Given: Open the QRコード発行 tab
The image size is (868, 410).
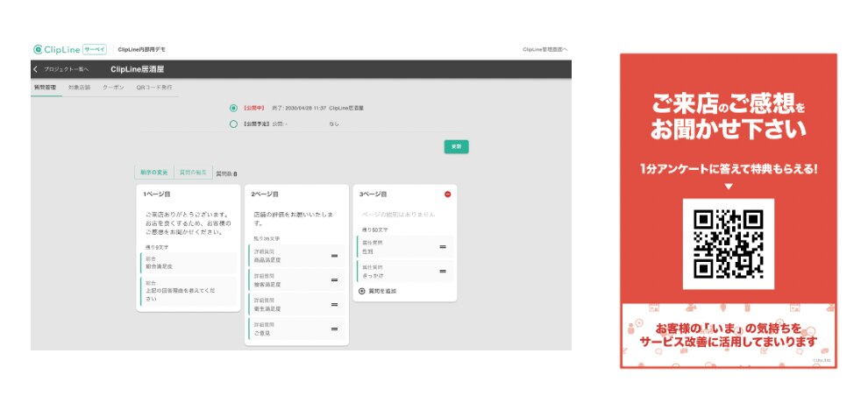Looking at the screenshot, I should click(154, 88).
